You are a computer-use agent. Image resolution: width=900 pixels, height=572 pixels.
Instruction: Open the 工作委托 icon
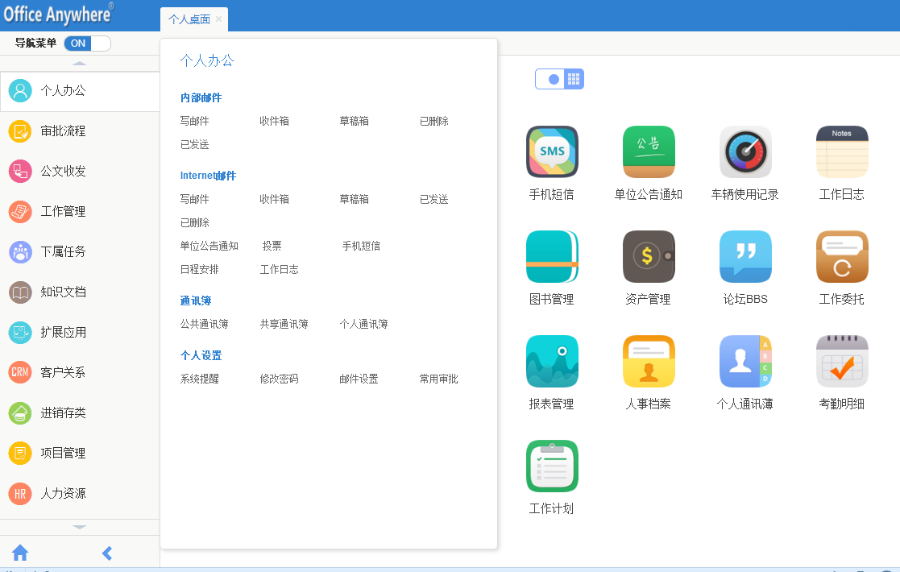[842, 256]
